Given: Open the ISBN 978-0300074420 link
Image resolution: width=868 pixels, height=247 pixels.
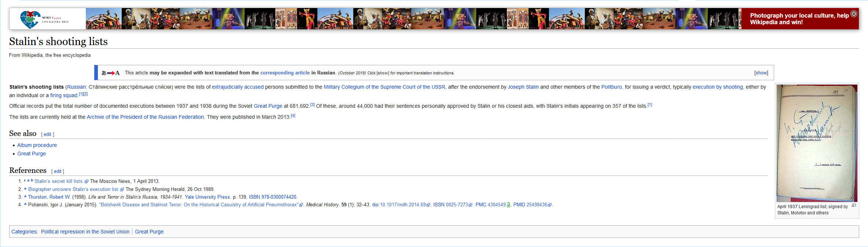Looking at the screenshot, I should pos(273,197).
